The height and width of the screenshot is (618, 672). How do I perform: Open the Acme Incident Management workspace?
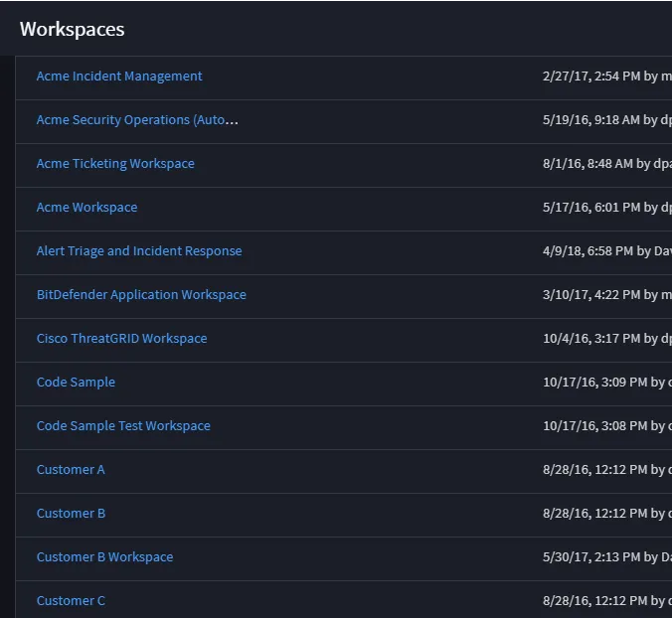click(x=119, y=77)
